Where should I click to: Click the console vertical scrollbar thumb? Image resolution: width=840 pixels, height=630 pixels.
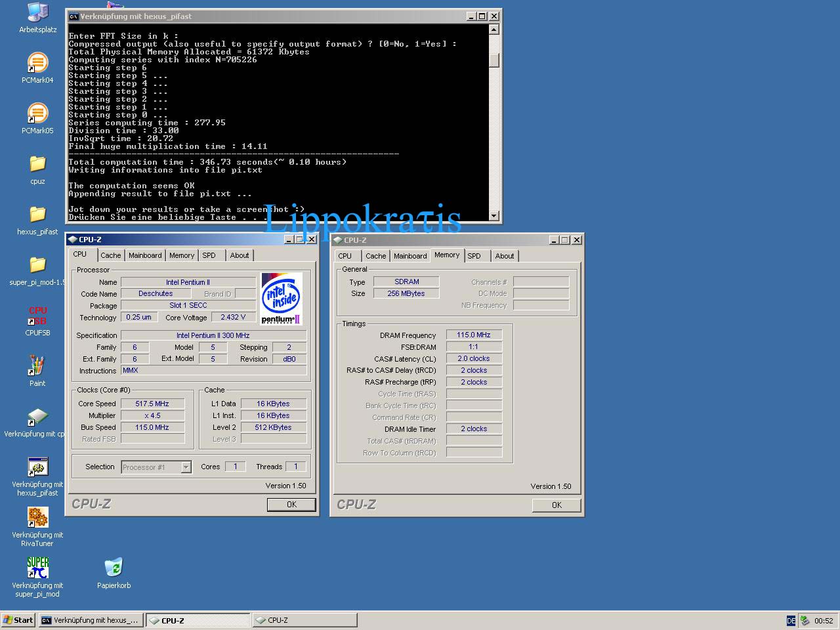[494, 60]
